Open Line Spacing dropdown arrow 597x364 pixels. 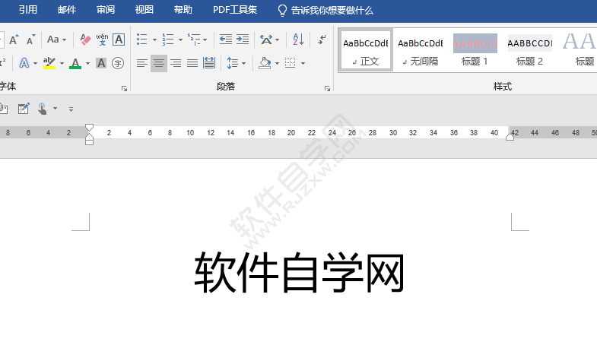(x=243, y=63)
